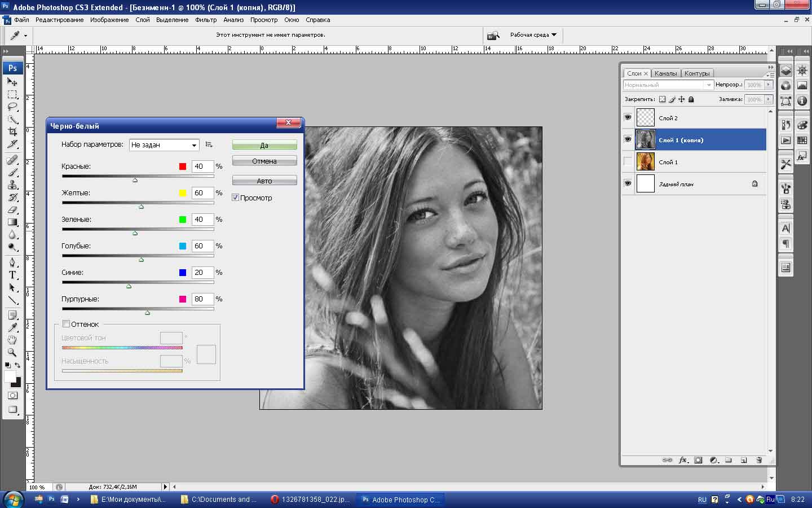Uncheck the Просмотр preview checkbox

236,198
